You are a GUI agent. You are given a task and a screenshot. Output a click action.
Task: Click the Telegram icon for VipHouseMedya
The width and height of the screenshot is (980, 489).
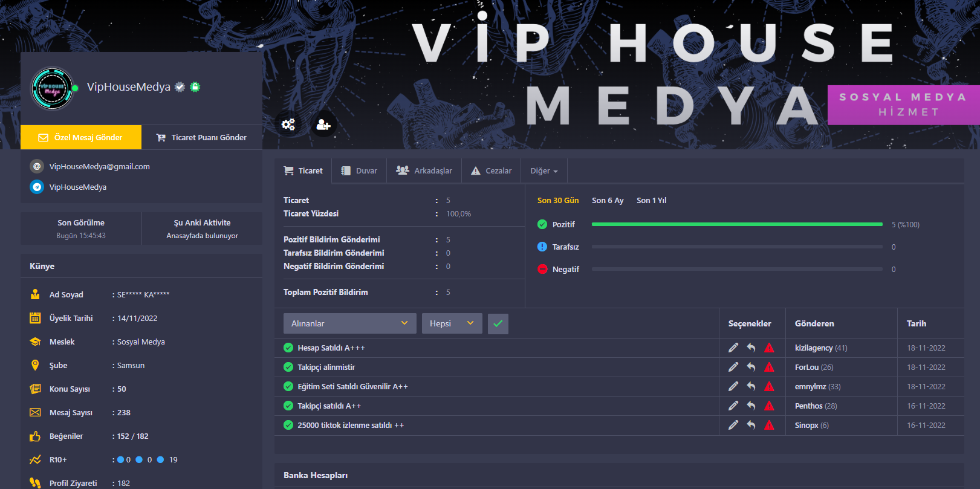click(x=37, y=187)
